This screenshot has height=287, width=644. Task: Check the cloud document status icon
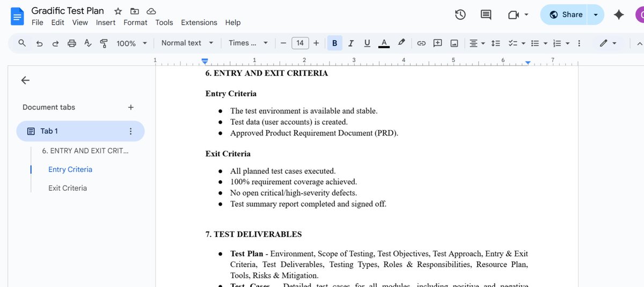point(151,11)
